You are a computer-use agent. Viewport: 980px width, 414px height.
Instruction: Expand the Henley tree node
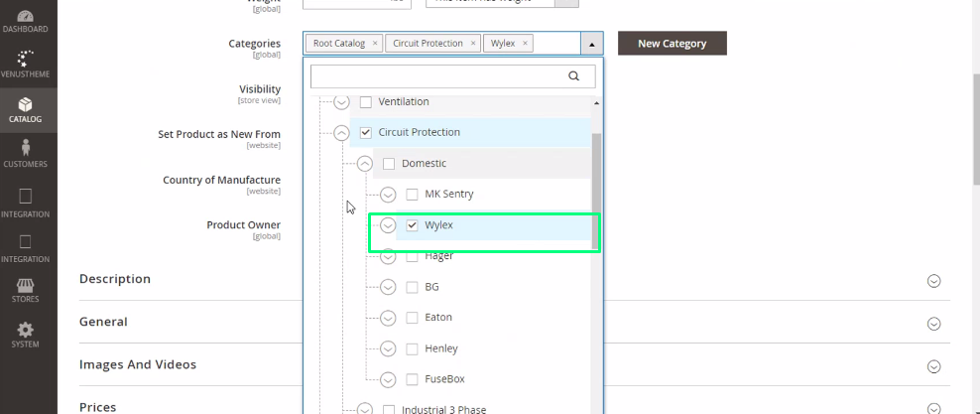pyautogui.click(x=388, y=348)
